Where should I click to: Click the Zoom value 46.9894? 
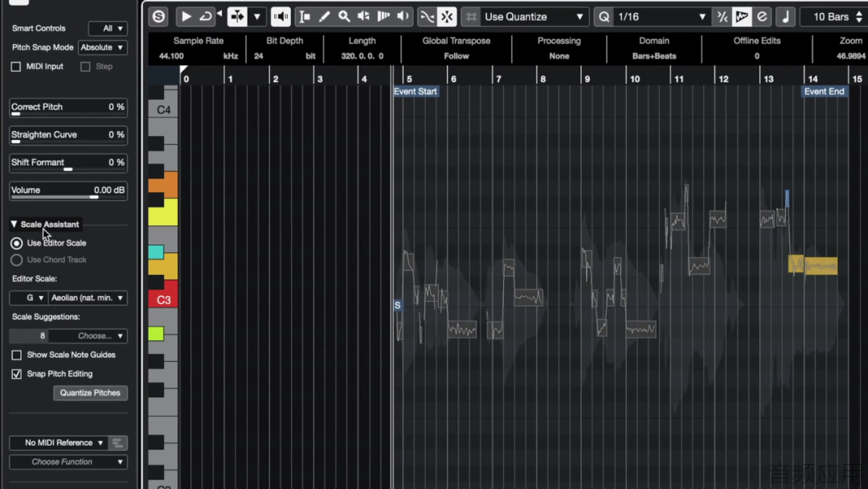coord(851,56)
